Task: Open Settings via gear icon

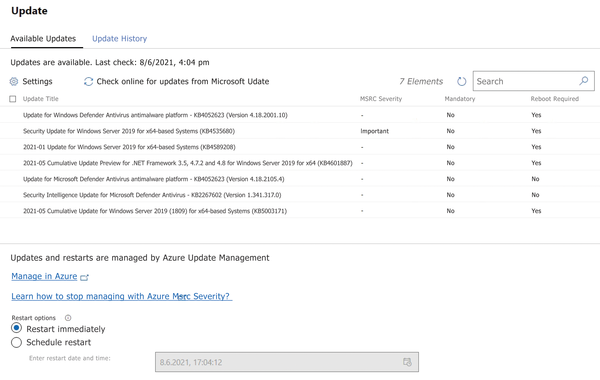Action: point(14,82)
